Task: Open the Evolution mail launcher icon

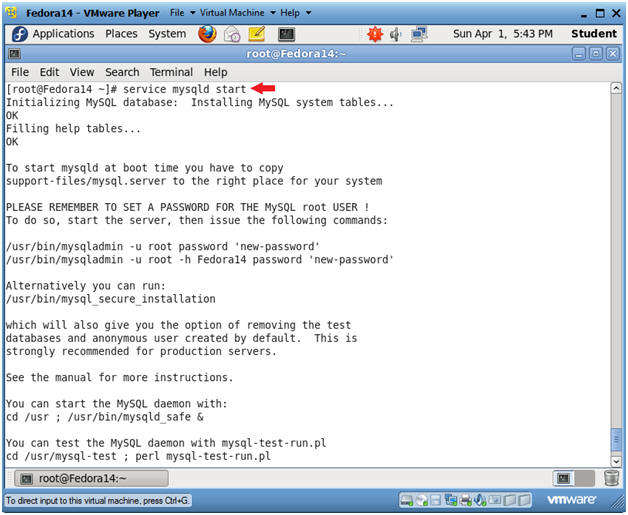Action: pyautogui.click(x=231, y=34)
